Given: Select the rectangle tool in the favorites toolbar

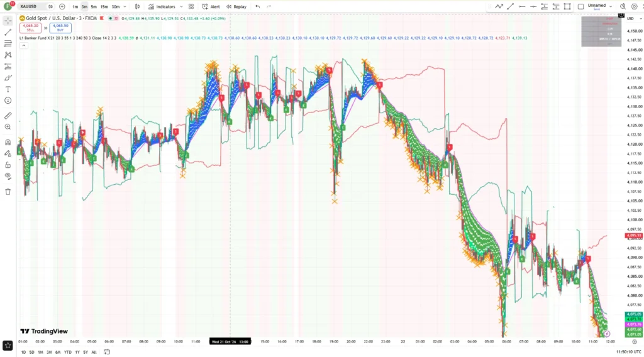Looking at the screenshot, I should (567, 6).
